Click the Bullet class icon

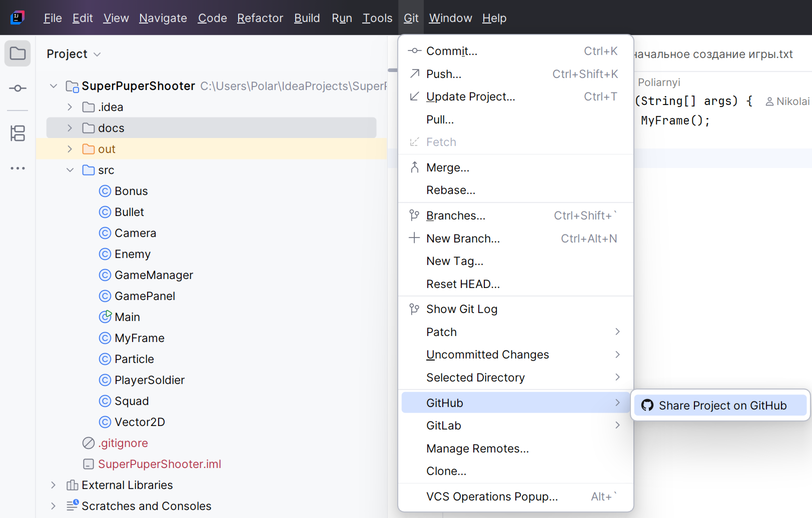click(x=105, y=212)
